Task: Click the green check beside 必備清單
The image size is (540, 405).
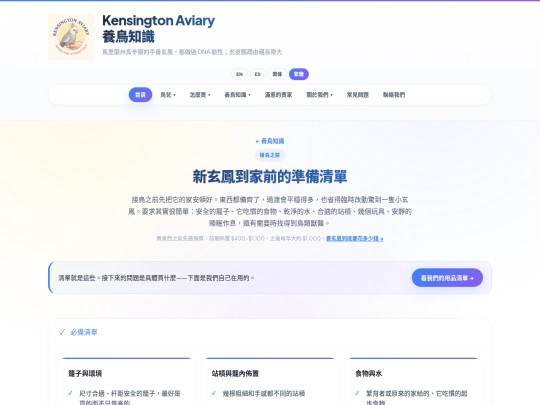Action: pyautogui.click(x=62, y=332)
